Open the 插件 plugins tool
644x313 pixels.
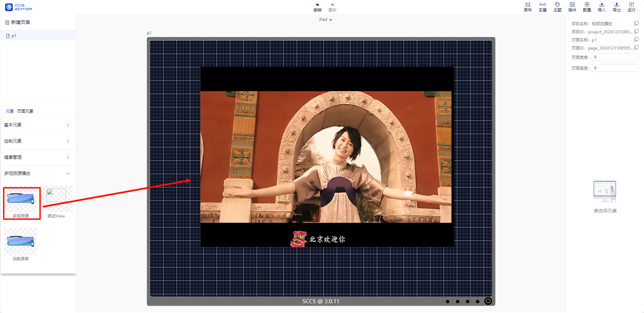pos(572,7)
